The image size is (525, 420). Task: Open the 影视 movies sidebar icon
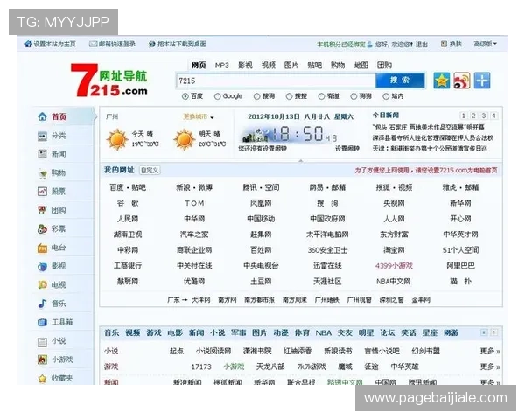pyautogui.click(x=42, y=266)
